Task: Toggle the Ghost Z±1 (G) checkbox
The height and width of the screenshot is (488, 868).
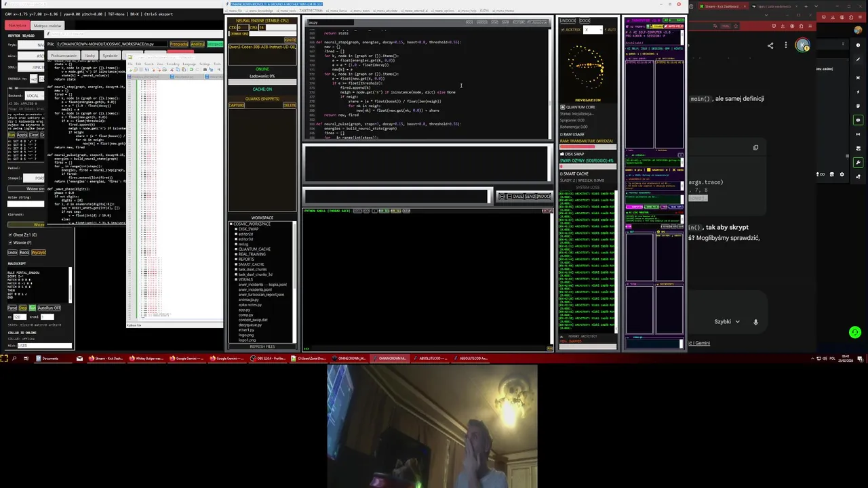Action: pyautogui.click(x=10, y=235)
